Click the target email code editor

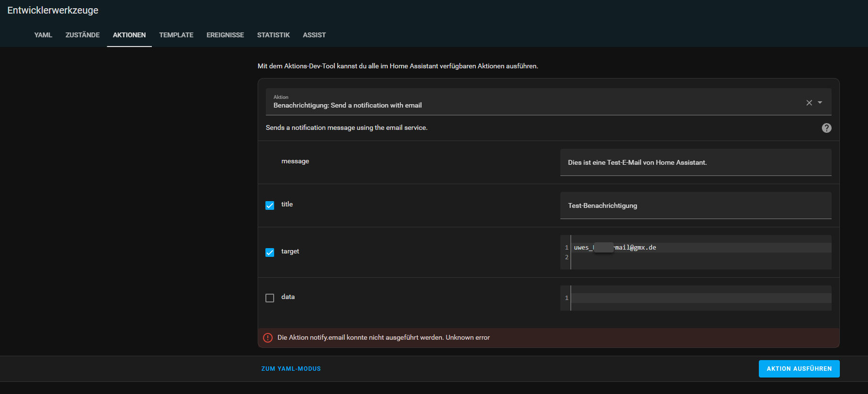point(700,252)
